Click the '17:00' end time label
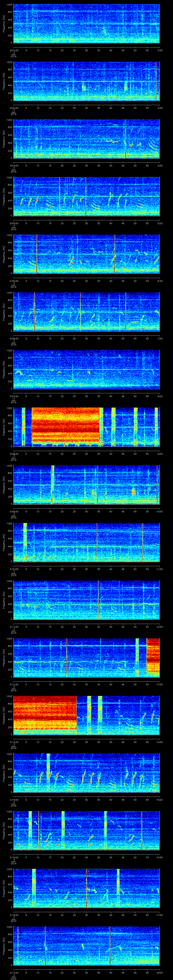173x980 pixels. pos(160,915)
